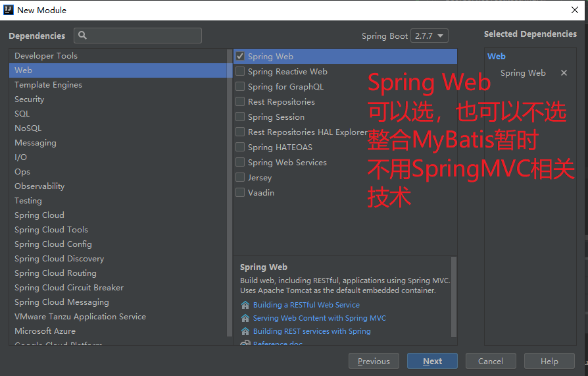Choose the NoSQL category
The width and height of the screenshot is (588, 376).
(118, 128)
